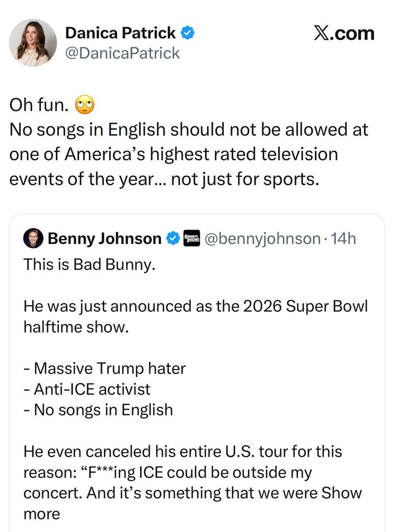This screenshot has height=532, width=394.
Task: Click the "This is Bad Bunny." line
Action: click(x=89, y=264)
